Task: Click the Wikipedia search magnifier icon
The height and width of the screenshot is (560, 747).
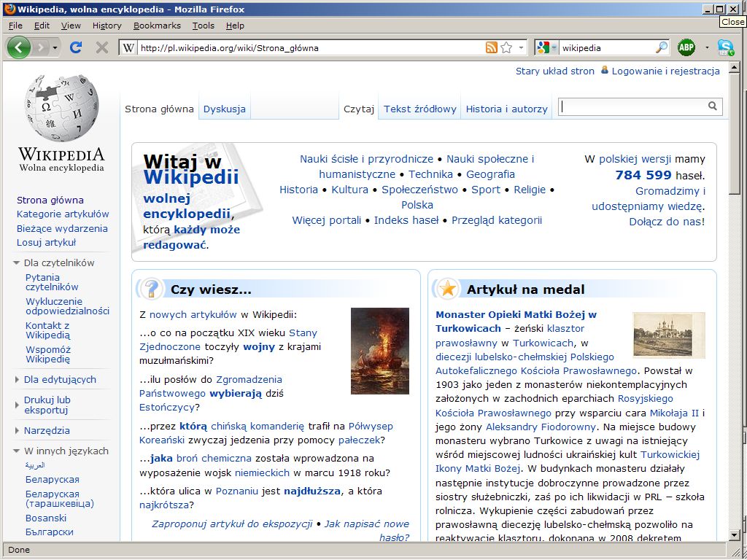Action: pyautogui.click(x=712, y=106)
